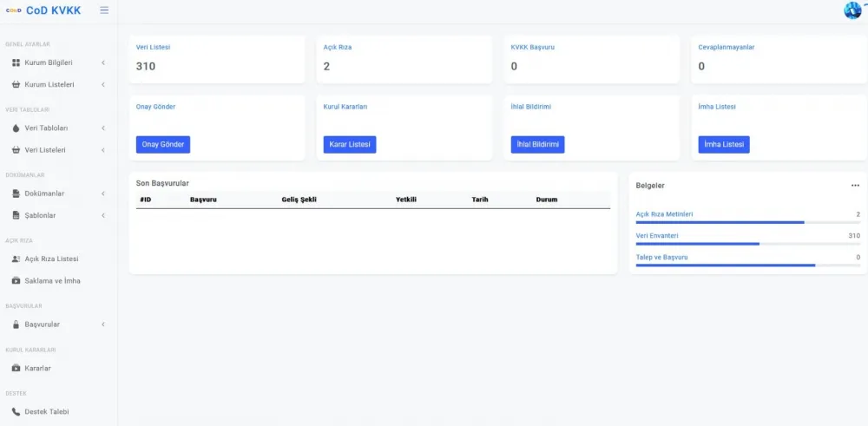Viewport: 868px width, 426px height.
Task: Click the Talep ve Başvuru progress bar
Action: click(x=748, y=265)
